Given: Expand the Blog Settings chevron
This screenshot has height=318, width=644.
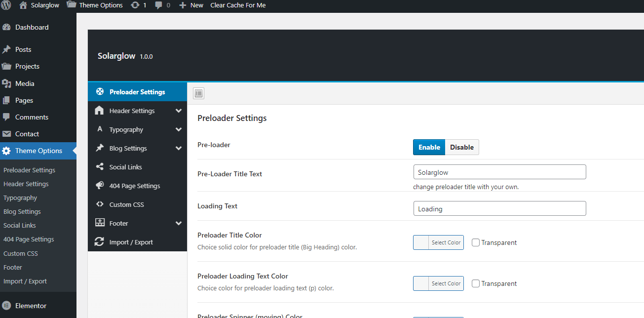Looking at the screenshot, I should (179, 148).
